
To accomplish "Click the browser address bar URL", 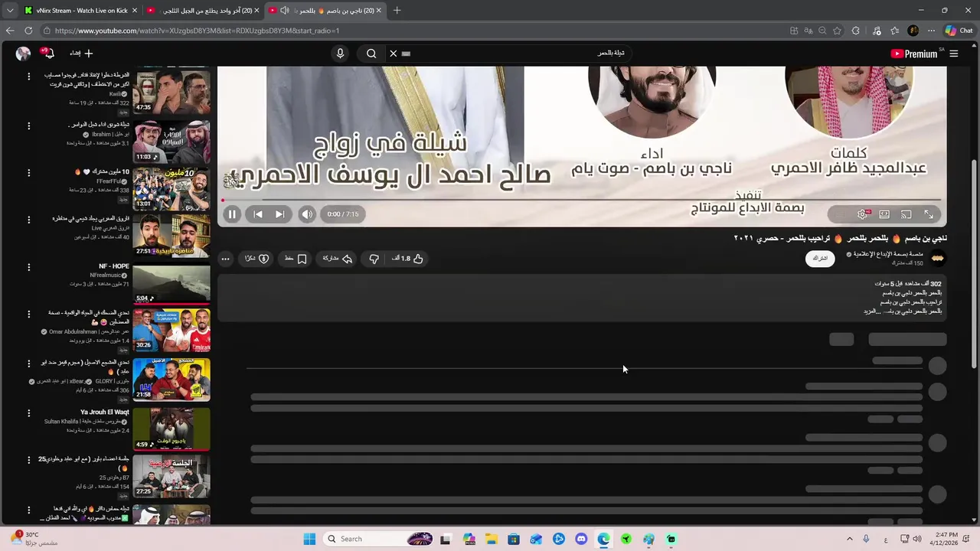I will coord(197,31).
